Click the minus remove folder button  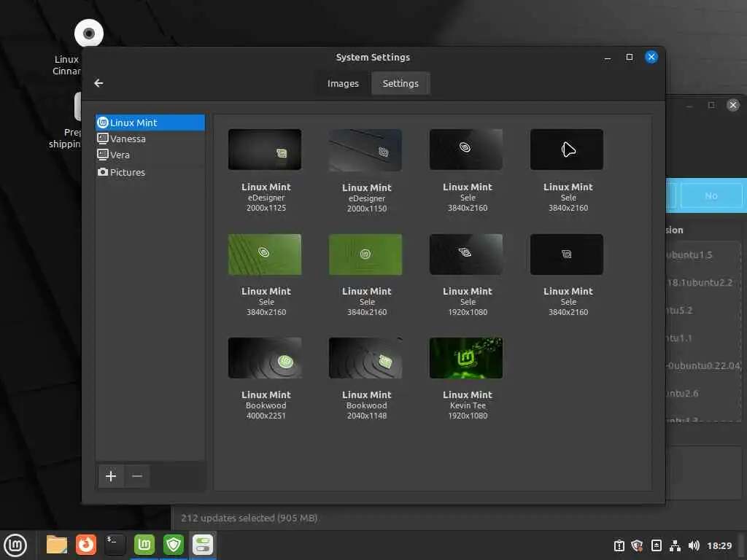click(x=137, y=475)
